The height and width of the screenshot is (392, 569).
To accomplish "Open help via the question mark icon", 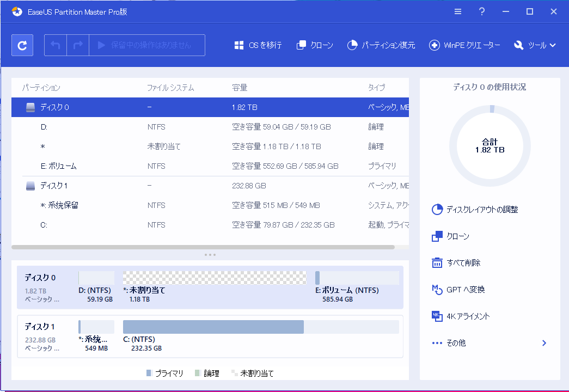I will tap(482, 11).
